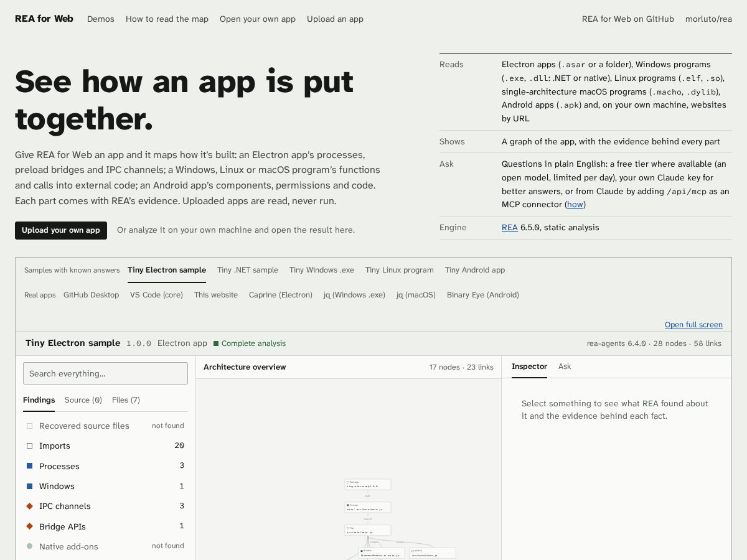The height and width of the screenshot is (560, 747).
Task: Open full screen view
Action: [x=693, y=325]
